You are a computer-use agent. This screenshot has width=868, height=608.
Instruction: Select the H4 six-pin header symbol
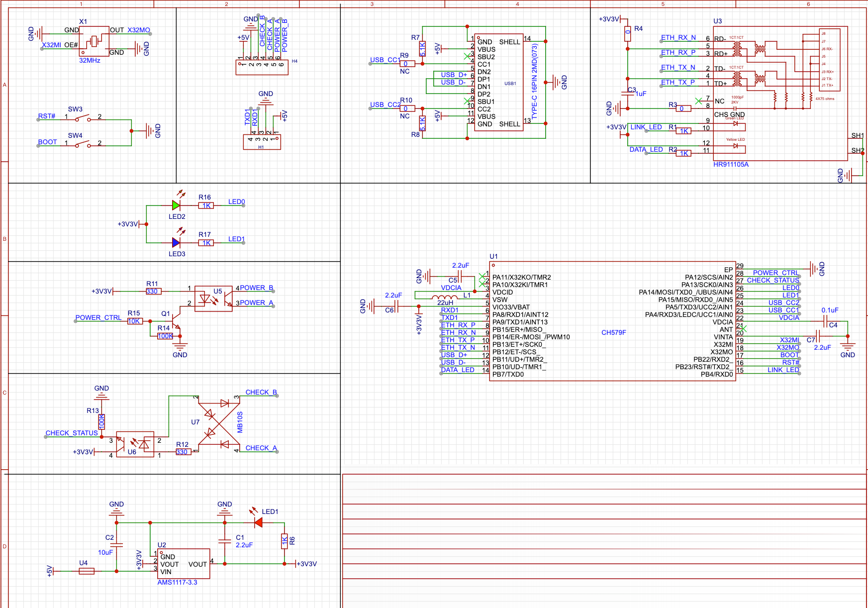[262, 67]
